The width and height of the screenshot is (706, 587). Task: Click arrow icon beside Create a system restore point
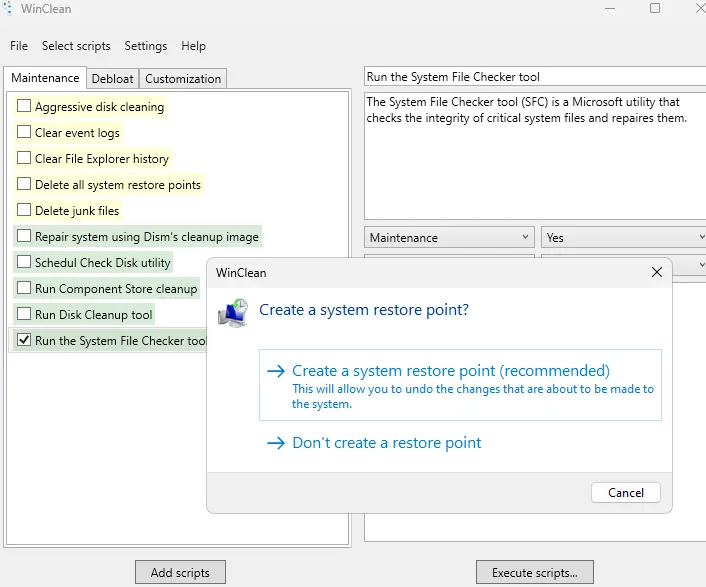[x=276, y=371]
